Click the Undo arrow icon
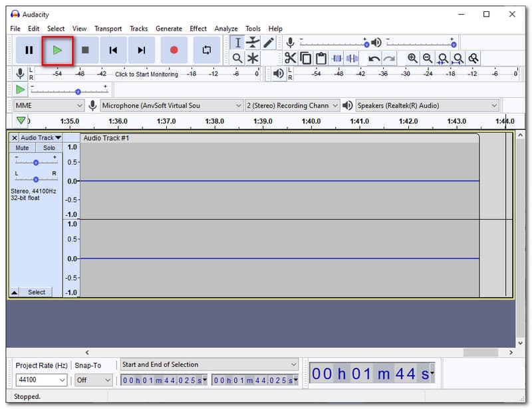The height and width of the screenshot is (409, 532). (x=374, y=59)
